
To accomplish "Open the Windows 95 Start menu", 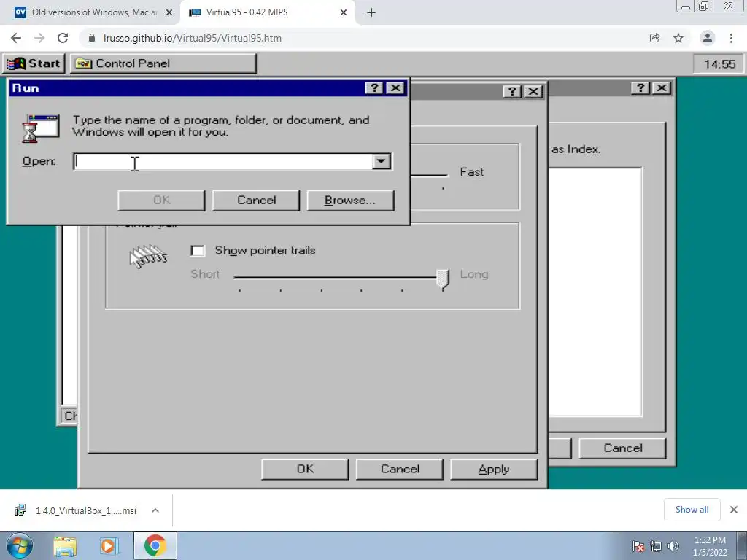I will pyautogui.click(x=34, y=63).
